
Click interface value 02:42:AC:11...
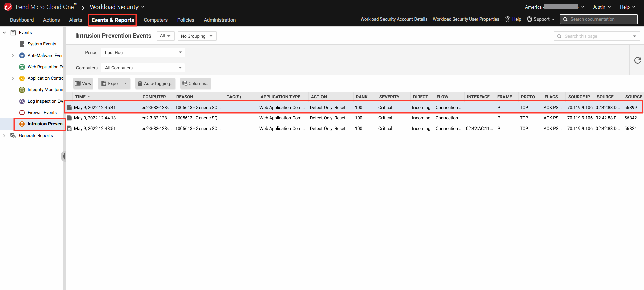click(x=479, y=129)
